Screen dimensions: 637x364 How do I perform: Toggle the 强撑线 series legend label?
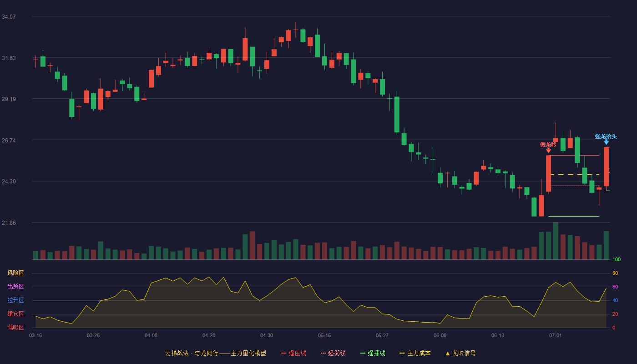pos(376,353)
